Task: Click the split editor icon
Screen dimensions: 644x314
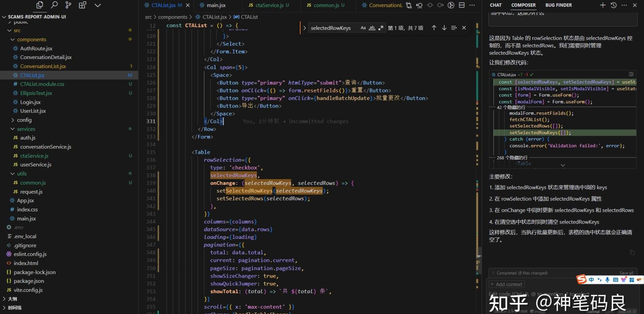Action: [x=462, y=5]
